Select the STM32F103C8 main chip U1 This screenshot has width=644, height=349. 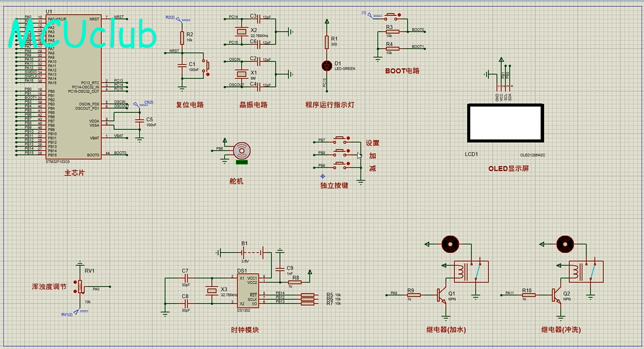click(x=73, y=87)
